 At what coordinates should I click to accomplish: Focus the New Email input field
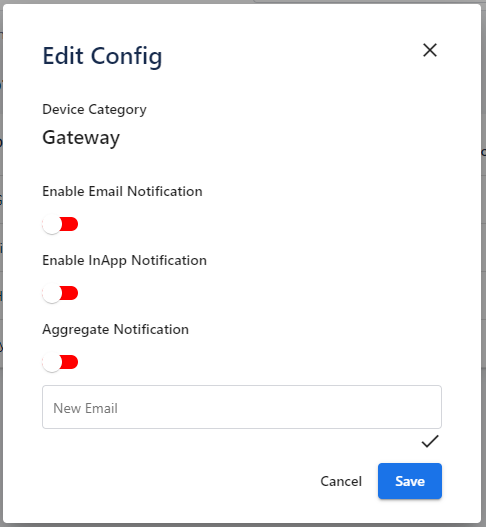pyautogui.click(x=242, y=407)
